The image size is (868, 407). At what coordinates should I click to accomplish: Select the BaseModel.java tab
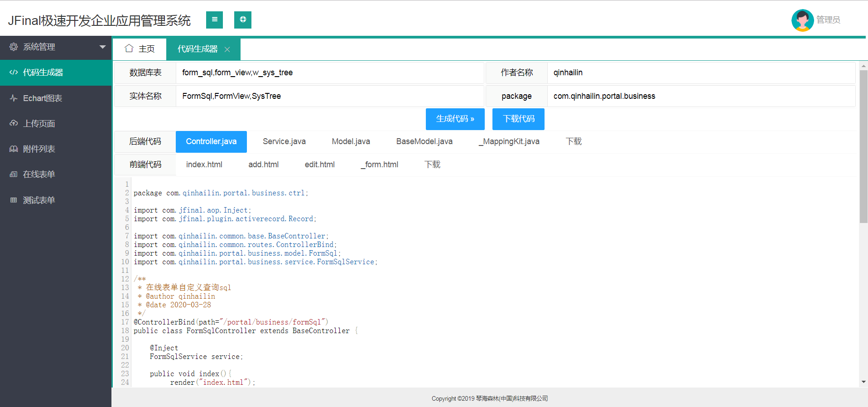tap(424, 141)
